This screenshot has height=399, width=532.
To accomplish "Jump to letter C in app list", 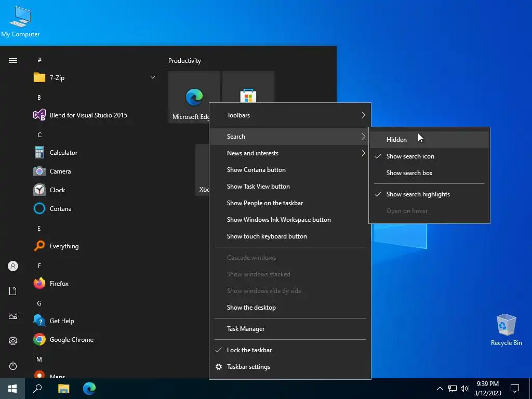I will (39, 135).
